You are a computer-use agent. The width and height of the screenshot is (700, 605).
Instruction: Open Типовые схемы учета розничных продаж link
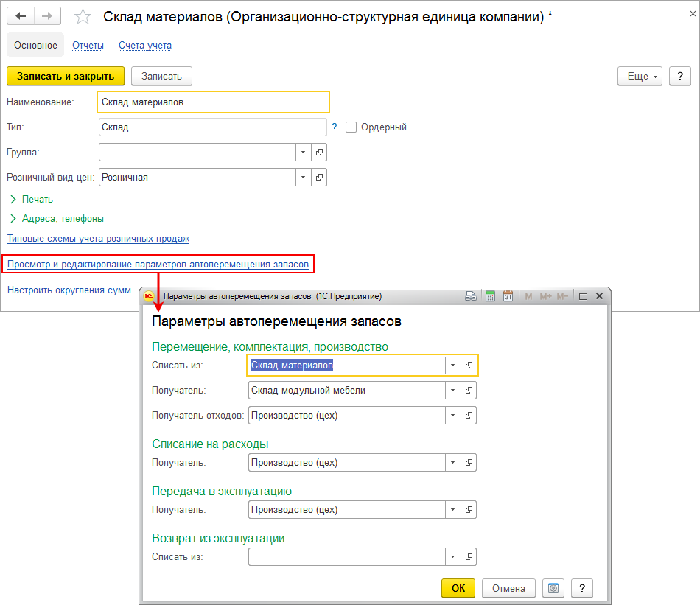(98, 239)
